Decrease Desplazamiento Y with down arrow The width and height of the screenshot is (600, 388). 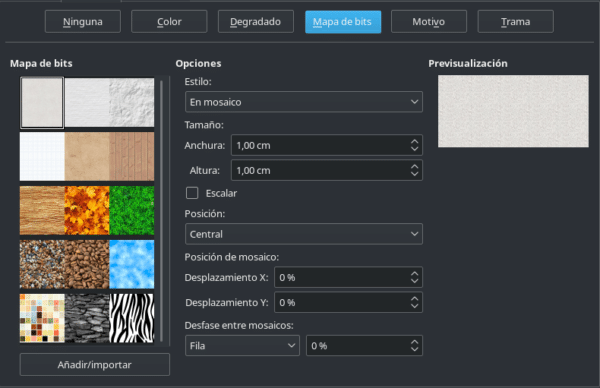(414, 306)
